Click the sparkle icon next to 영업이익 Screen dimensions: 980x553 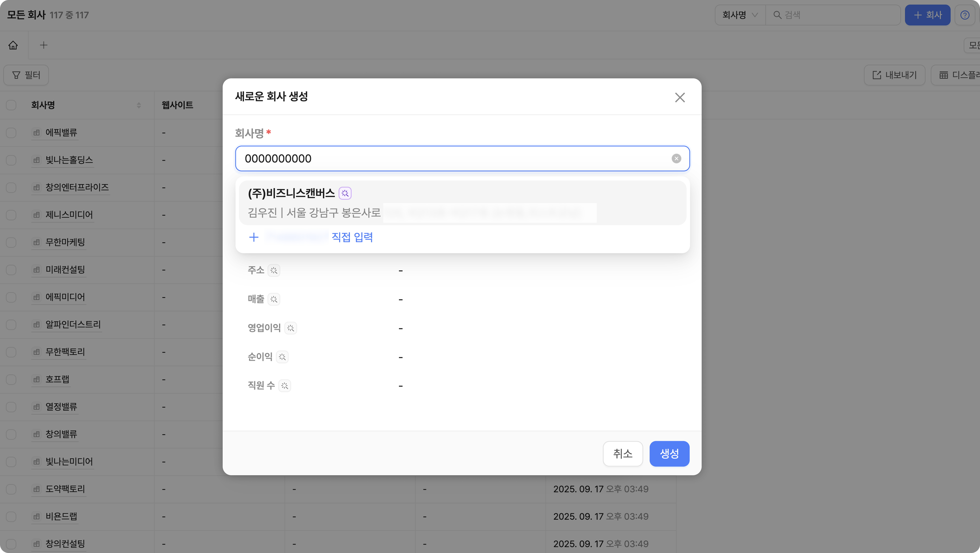tap(291, 328)
